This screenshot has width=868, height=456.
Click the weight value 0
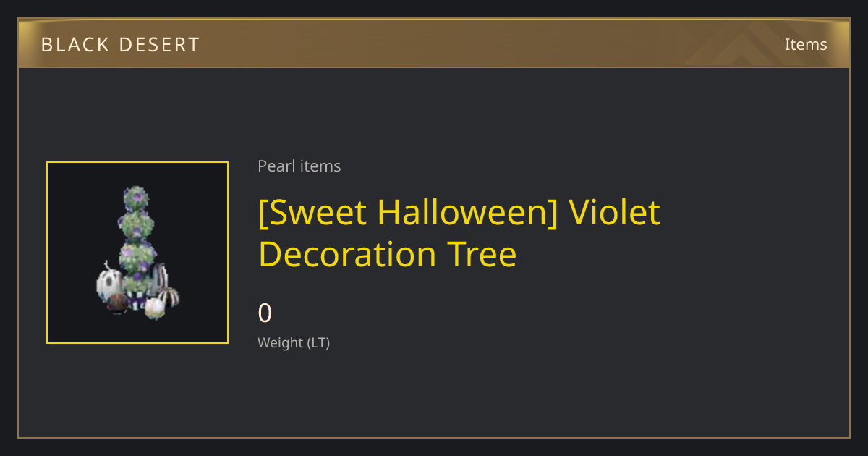(265, 313)
